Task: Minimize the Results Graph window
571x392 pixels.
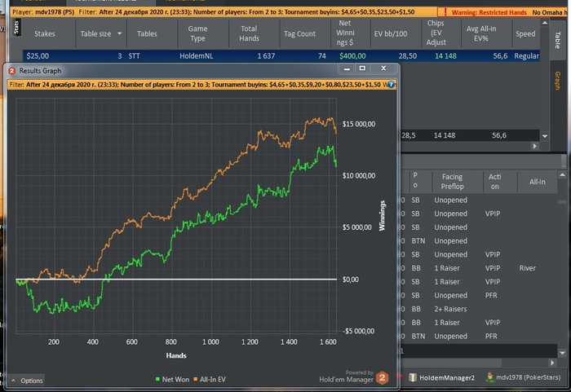Action: pyautogui.click(x=347, y=68)
